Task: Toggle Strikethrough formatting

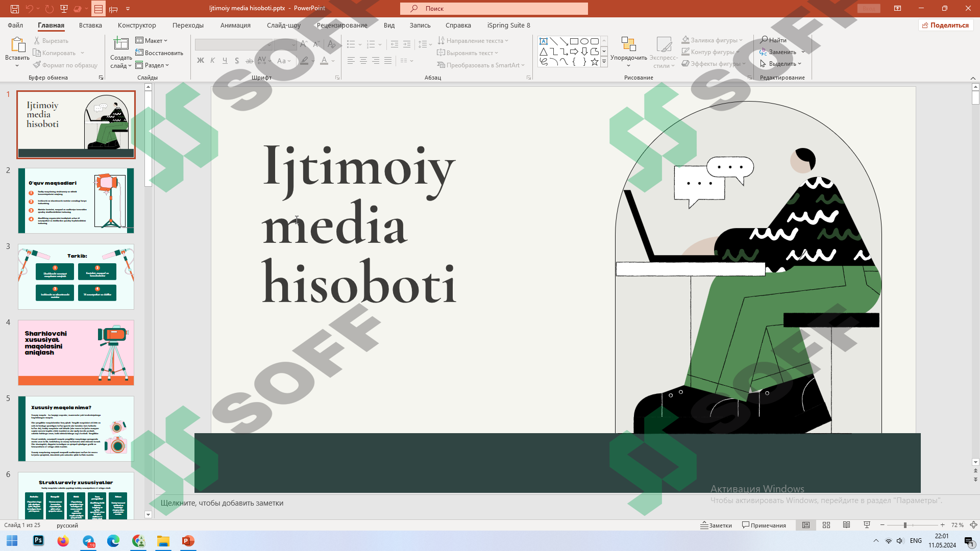Action: (x=249, y=61)
